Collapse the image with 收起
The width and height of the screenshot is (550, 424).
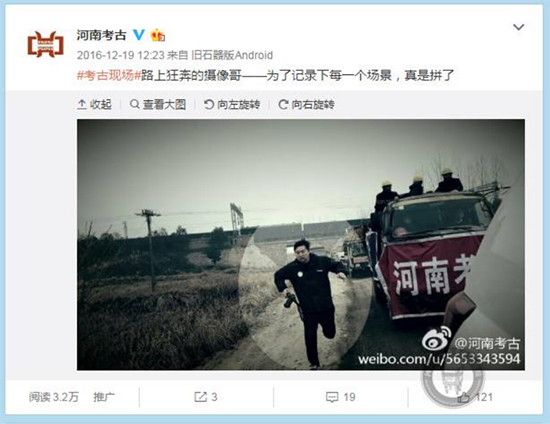(x=94, y=104)
